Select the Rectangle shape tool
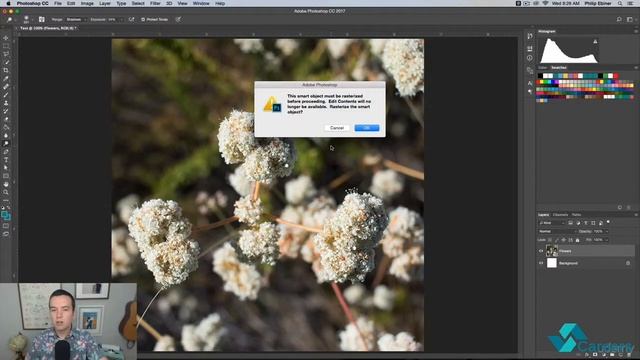640x360 pixels. pos(6,176)
